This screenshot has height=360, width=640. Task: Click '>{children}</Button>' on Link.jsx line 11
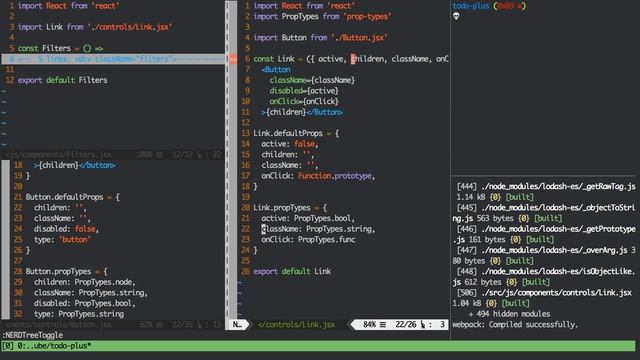[x=302, y=112]
